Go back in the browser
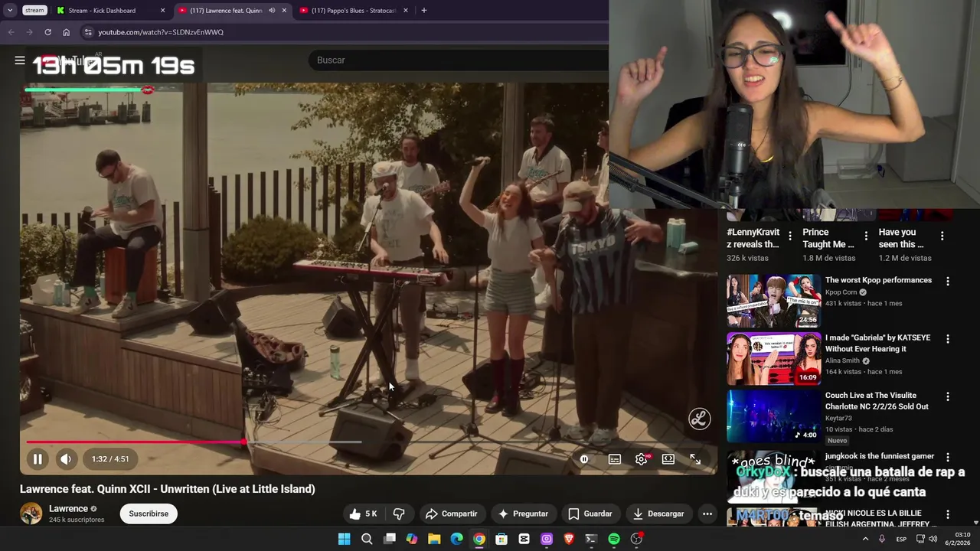The width and height of the screenshot is (980, 551). pos(11,32)
